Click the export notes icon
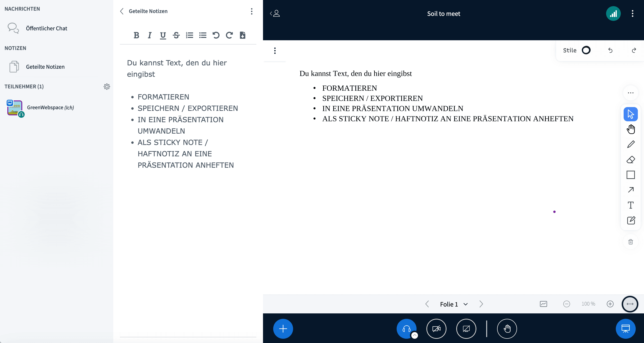 (242, 35)
